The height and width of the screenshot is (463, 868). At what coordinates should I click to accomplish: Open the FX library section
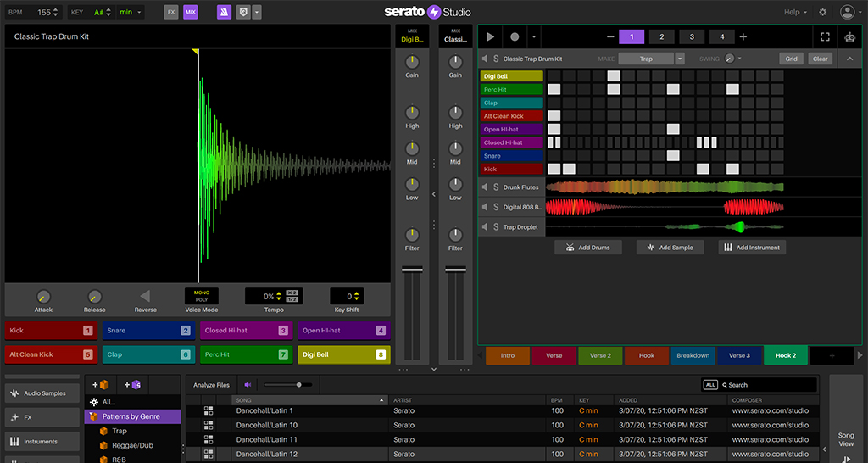(x=42, y=417)
